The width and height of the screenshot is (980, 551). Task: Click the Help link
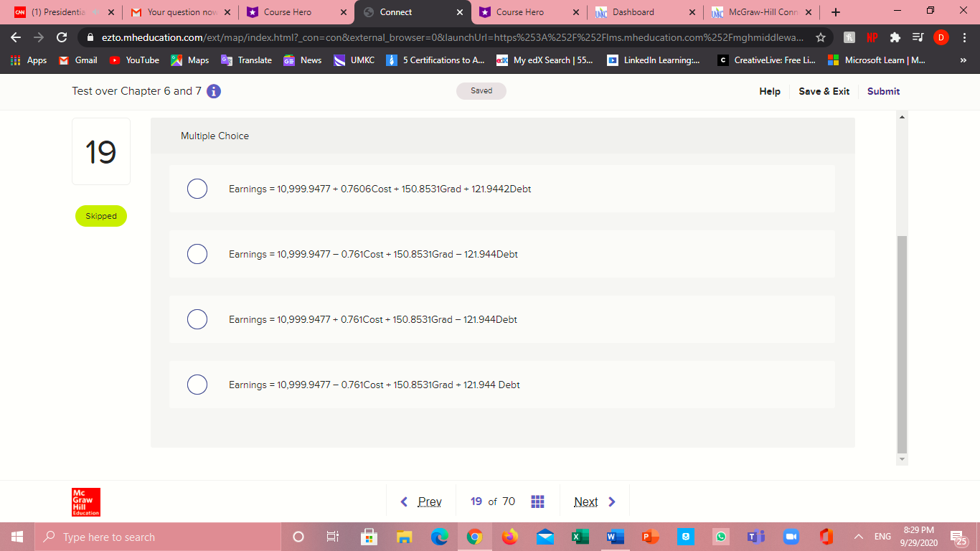pyautogui.click(x=770, y=91)
